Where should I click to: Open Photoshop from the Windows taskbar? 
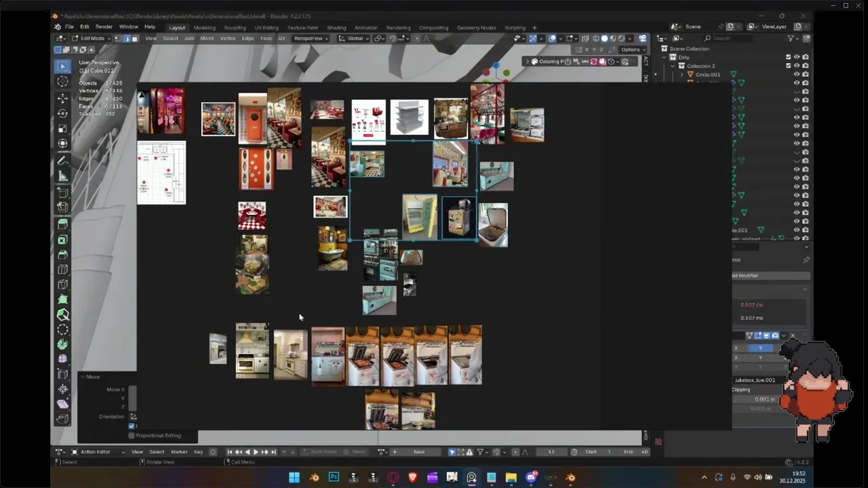pyautogui.click(x=334, y=477)
